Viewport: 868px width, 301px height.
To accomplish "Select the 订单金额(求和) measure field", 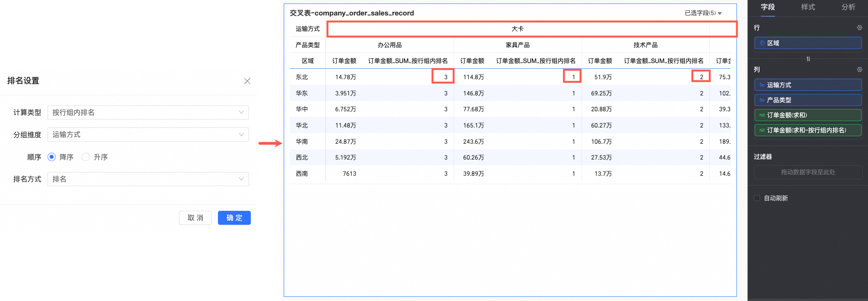I will pyautogui.click(x=808, y=115).
